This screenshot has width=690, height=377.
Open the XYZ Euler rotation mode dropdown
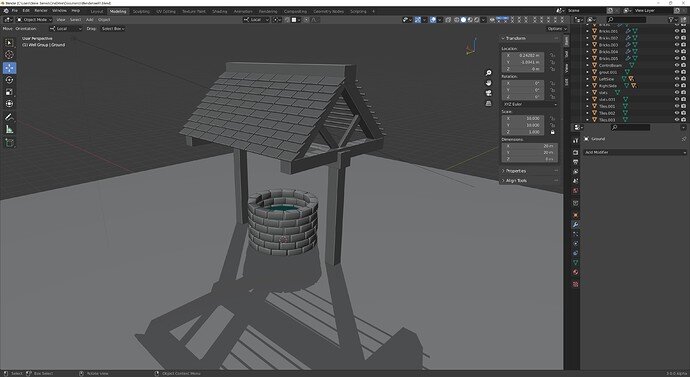pyautogui.click(x=530, y=104)
